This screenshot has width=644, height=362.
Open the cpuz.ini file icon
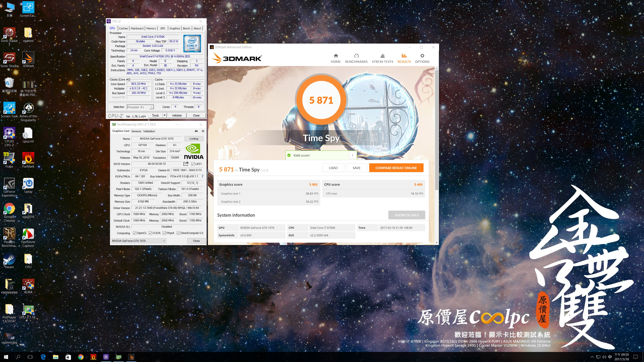click(x=28, y=135)
